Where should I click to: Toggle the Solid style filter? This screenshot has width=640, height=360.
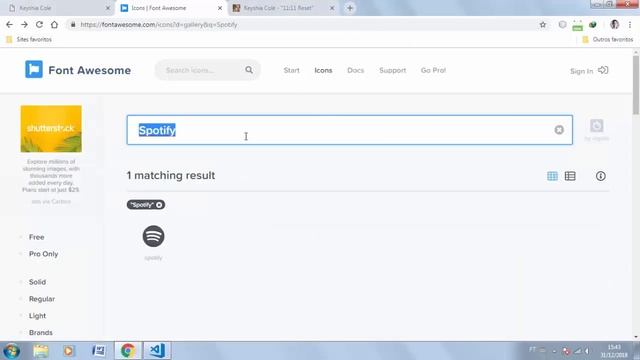tap(37, 282)
